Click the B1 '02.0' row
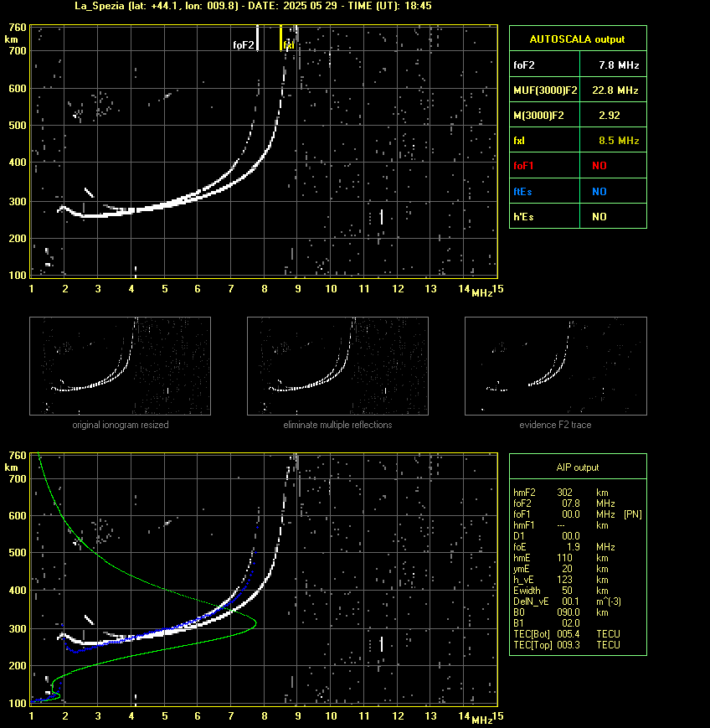 coord(547,623)
